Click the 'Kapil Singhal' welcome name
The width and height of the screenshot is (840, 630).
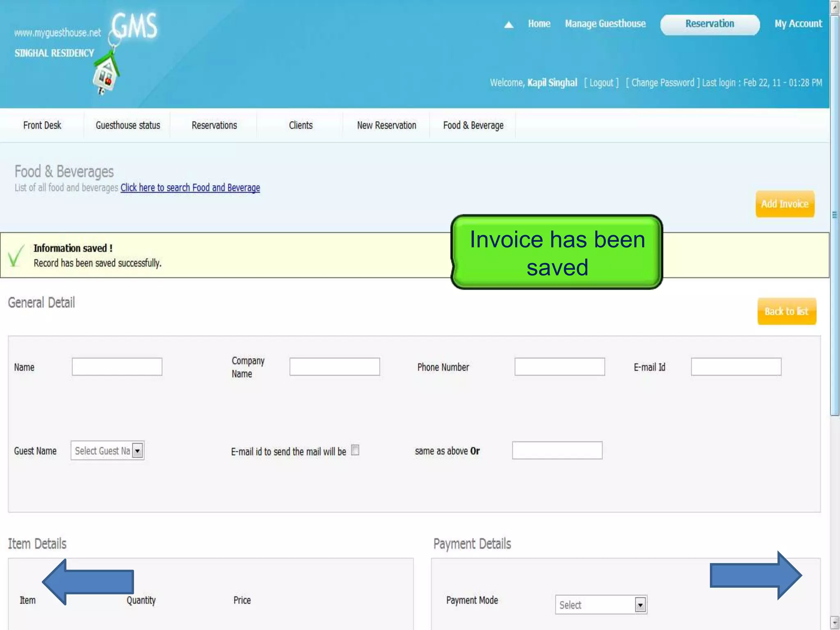[x=552, y=83]
